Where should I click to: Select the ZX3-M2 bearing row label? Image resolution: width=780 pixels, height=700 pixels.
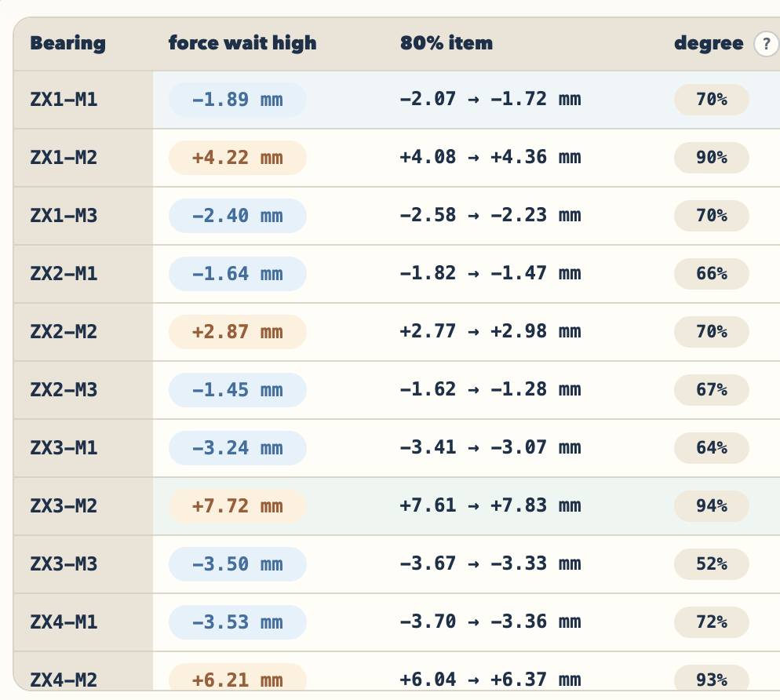click(64, 506)
